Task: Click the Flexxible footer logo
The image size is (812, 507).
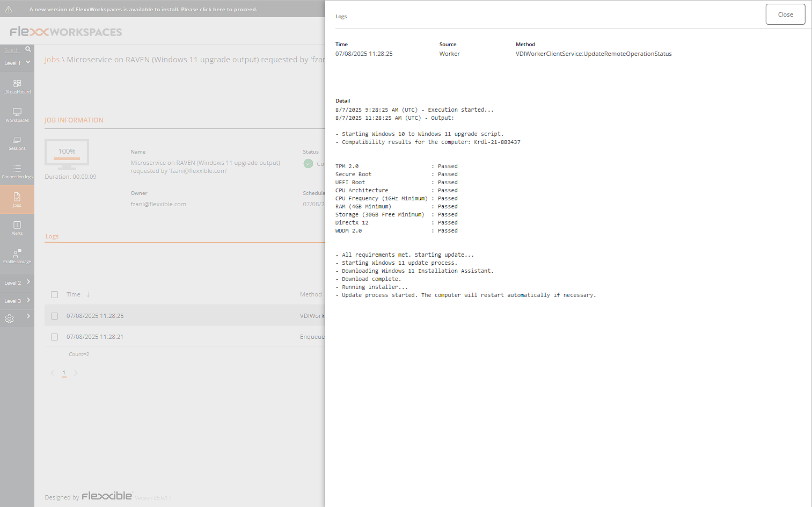Action: point(107,496)
